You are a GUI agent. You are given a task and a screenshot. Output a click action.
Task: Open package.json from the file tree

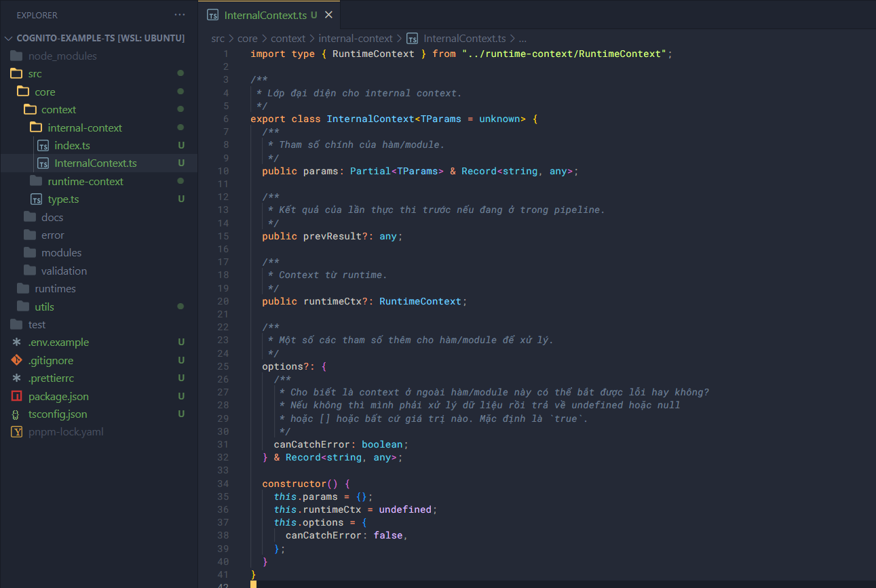(58, 397)
